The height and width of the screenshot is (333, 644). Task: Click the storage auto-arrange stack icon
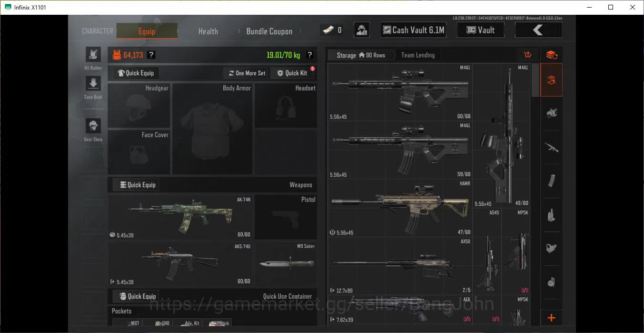[x=552, y=55]
